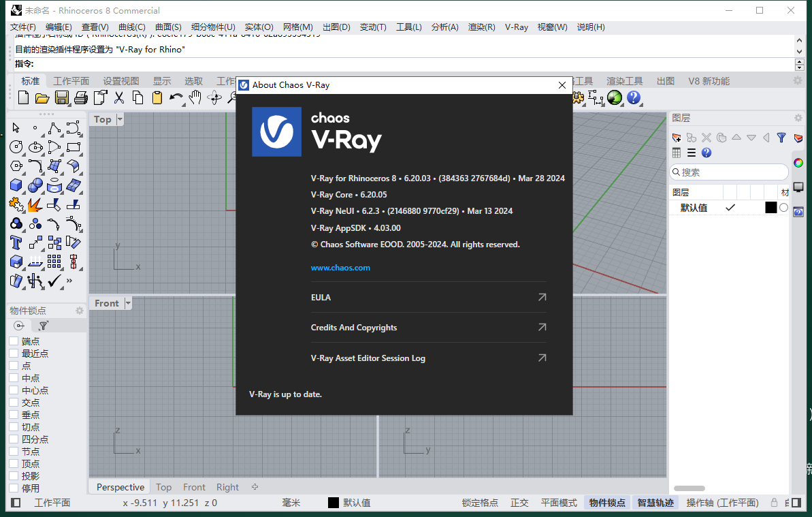Open the 渲染 menu
Image resolution: width=812 pixels, height=517 pixels.
[479, 27]
